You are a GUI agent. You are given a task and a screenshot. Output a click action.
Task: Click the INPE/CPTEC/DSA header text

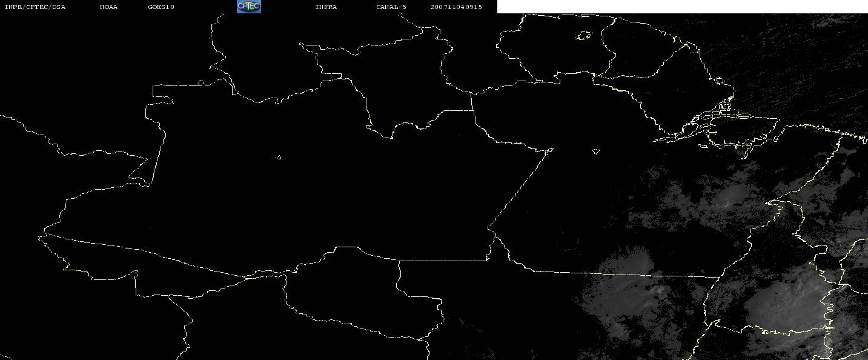[x=35, y=7]
